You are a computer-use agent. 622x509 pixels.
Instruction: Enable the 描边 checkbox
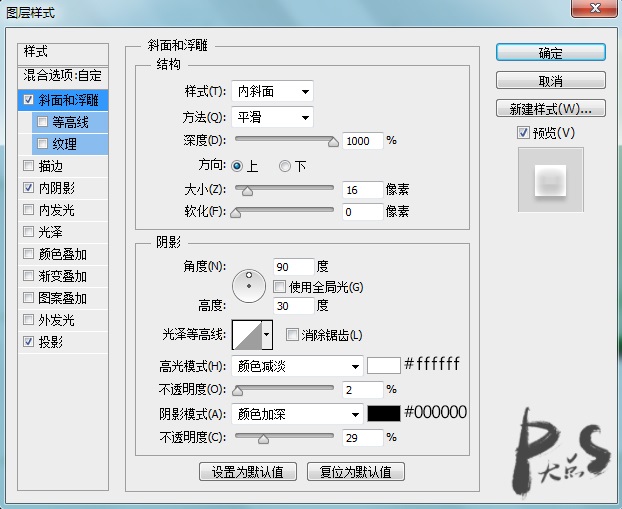[28, 165]
